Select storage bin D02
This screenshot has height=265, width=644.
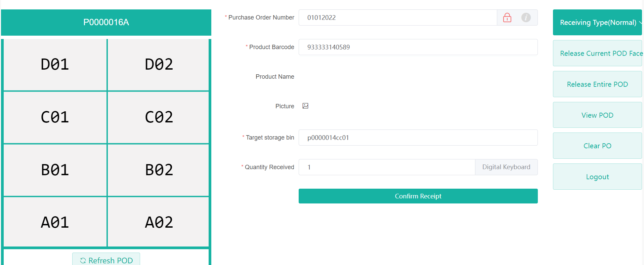(x=159, y=65)
